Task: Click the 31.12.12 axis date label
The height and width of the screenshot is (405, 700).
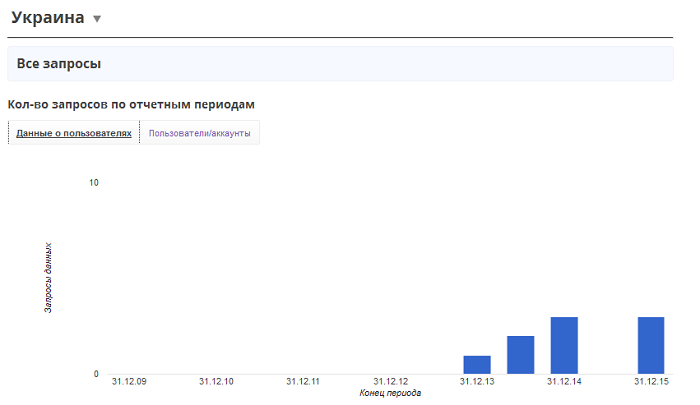Action: tap(390, 382)
